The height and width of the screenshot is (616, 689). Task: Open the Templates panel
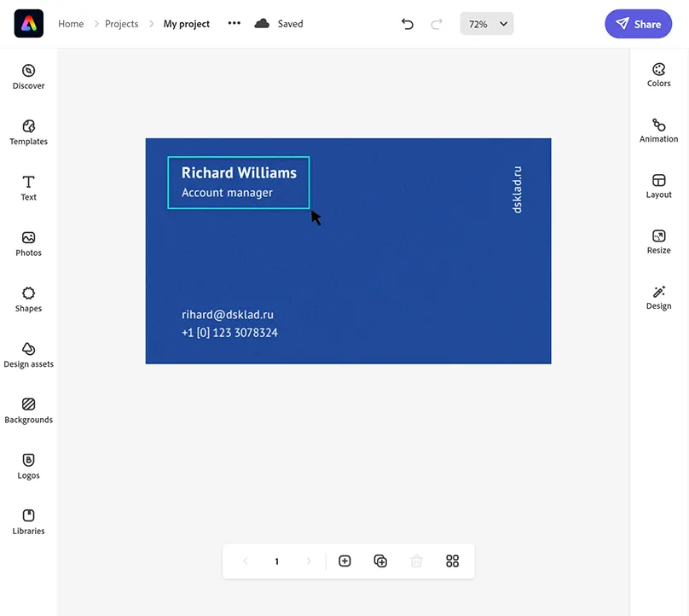pos(28,131)
